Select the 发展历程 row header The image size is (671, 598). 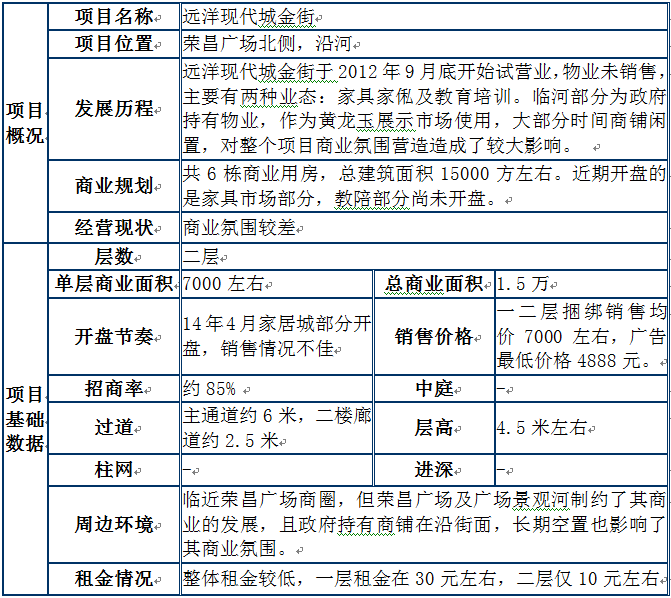click(x=114, y=108)
